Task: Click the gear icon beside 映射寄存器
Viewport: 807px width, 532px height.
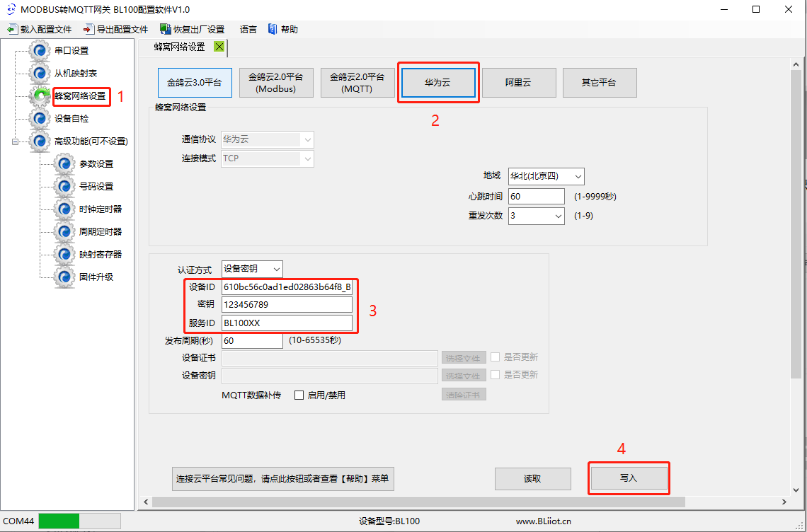Action: (64, 254)
